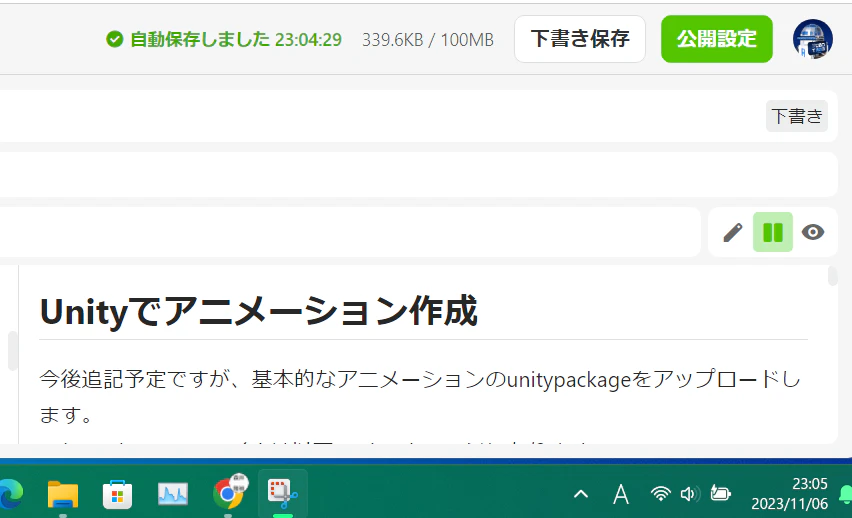Open the user avatar menu
The height and width of the screenshot is (518, 852).
[x=812, y=39]
